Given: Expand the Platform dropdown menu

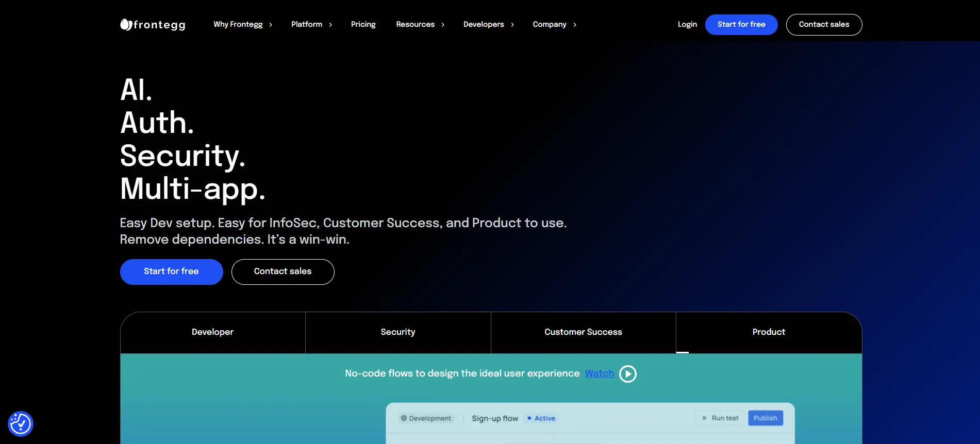Looking at the screenshot, I should 311,25.
